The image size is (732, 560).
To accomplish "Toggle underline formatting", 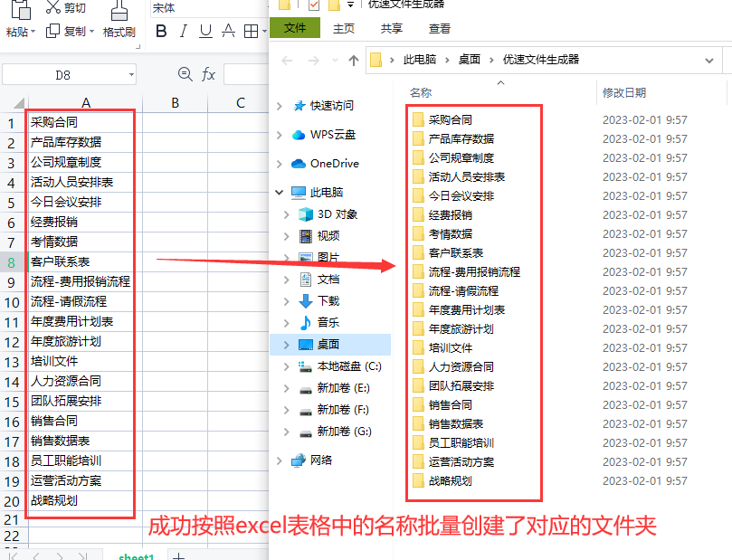I will pos(205,32).
